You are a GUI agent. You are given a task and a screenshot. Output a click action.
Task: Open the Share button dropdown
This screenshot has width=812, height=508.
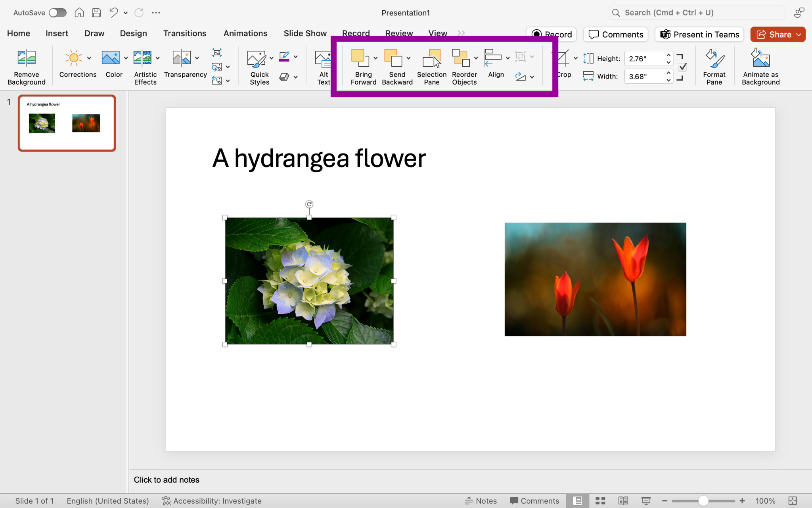799,35
